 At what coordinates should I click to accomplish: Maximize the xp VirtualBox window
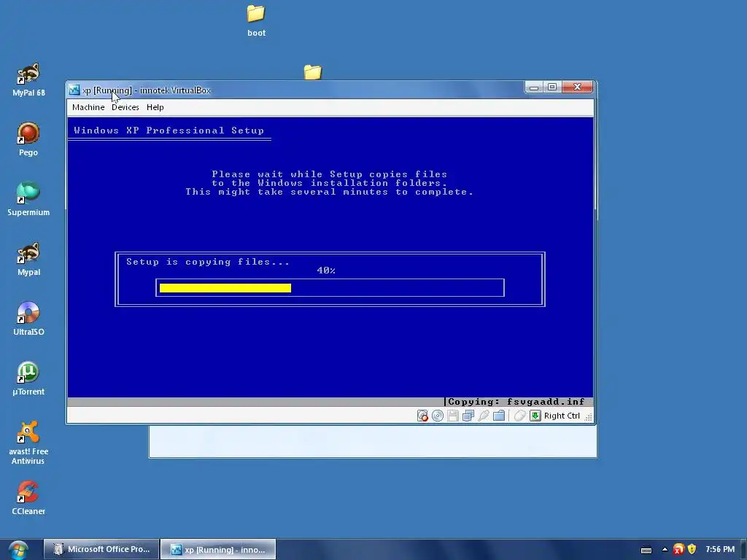click(552, 87)
